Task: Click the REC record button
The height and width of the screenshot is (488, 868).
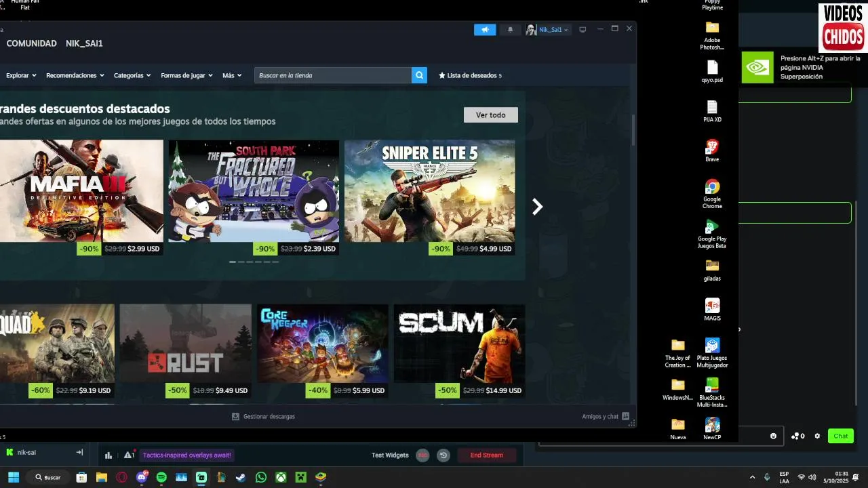Action: pos(422,455)
